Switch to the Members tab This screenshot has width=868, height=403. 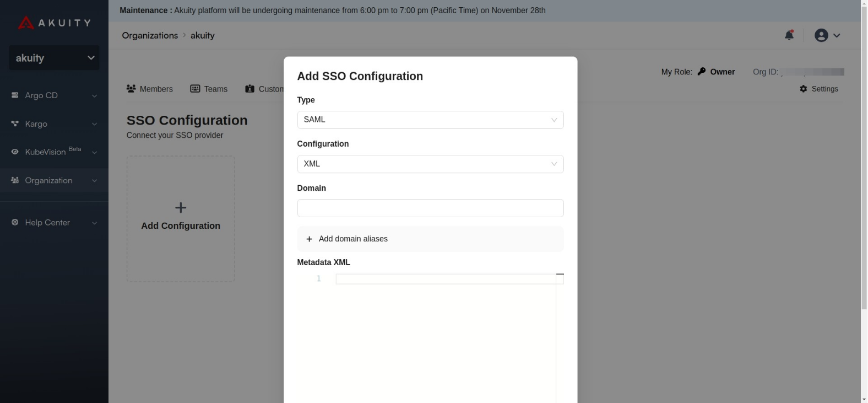(150, 89)
